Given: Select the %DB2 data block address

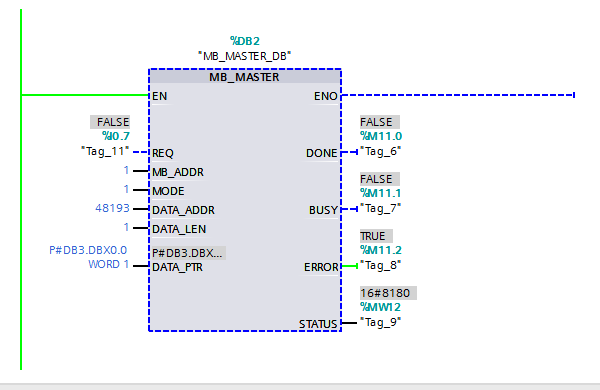Looking at the screenshot, I should (245, 41).
